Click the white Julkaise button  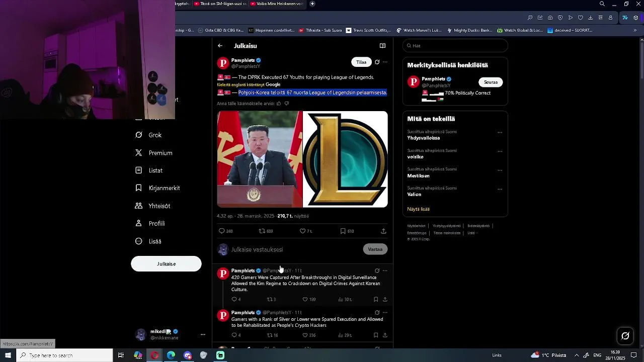pyautogui.click(x=166, y=264)
